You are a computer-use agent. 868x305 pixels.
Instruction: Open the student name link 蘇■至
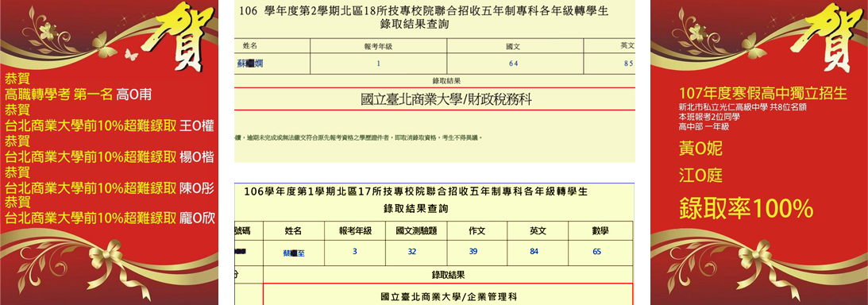(293, 253)
